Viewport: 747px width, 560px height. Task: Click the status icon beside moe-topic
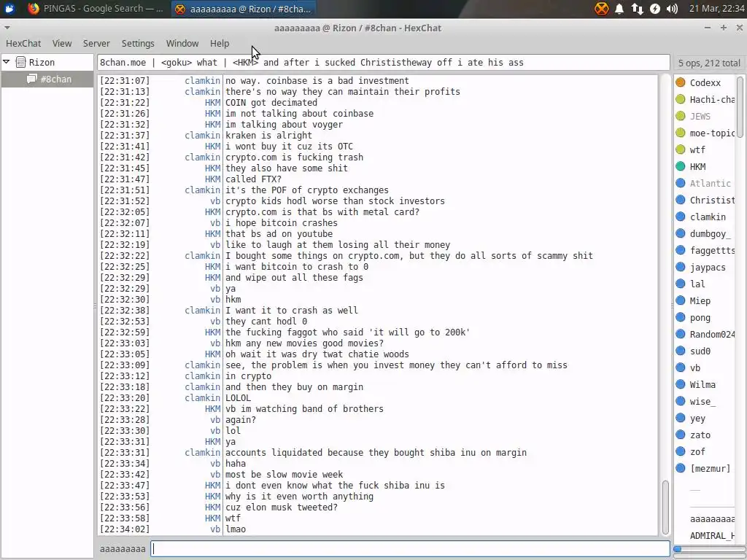pyautogui.click(x=681, y=133)
